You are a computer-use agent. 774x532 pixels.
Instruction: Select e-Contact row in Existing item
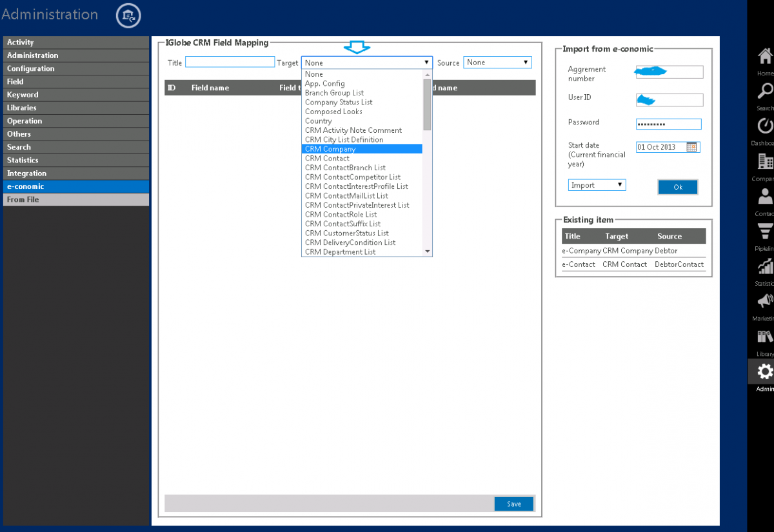[x=633, y=264]
